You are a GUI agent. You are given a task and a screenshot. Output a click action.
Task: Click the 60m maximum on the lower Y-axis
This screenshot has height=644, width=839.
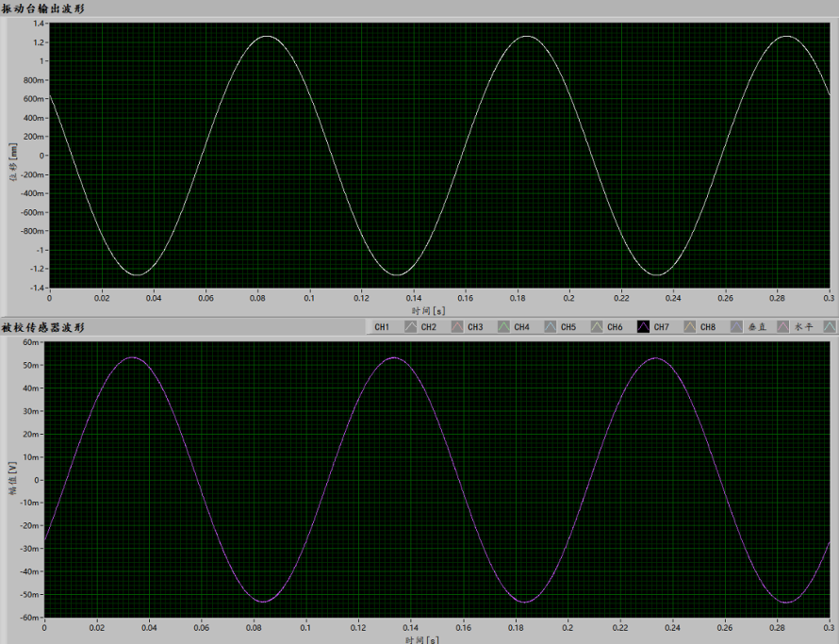coord(31,342)
